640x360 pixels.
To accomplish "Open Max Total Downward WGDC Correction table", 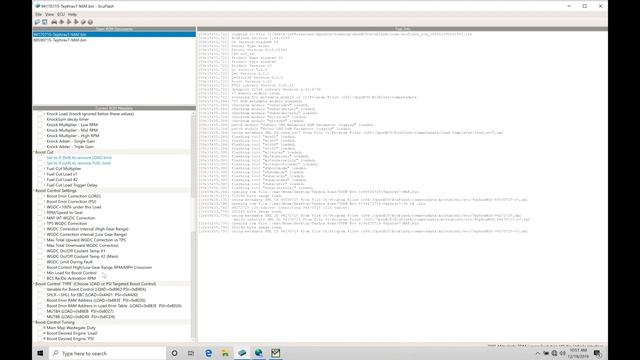I will [x=82, y=245].
